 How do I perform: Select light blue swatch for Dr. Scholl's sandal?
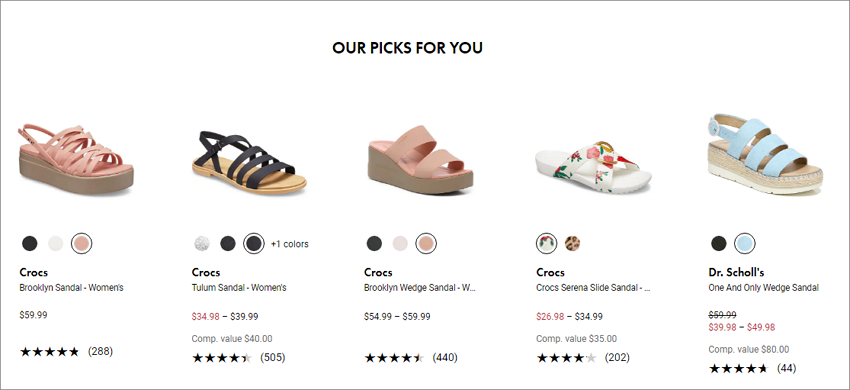pos(745,244)
